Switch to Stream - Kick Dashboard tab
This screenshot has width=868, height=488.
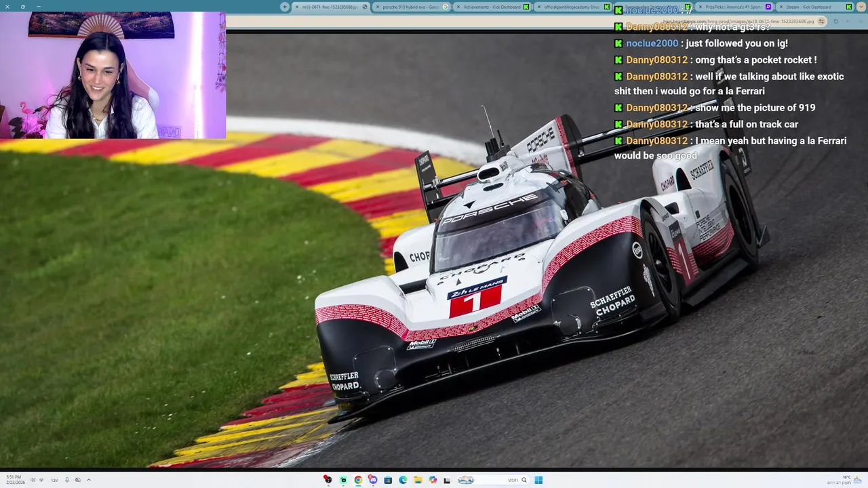pyautogui.click(x=814, y=7)
